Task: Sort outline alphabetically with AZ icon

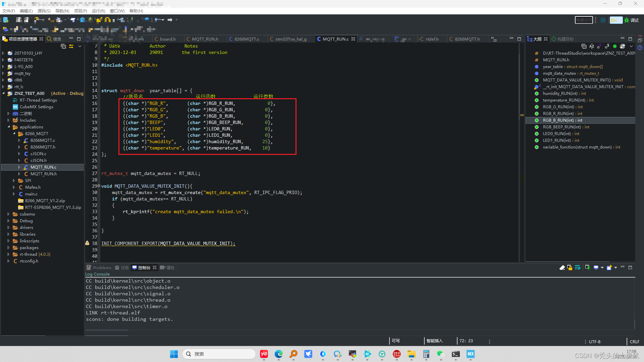Action: tap(591, 46)
